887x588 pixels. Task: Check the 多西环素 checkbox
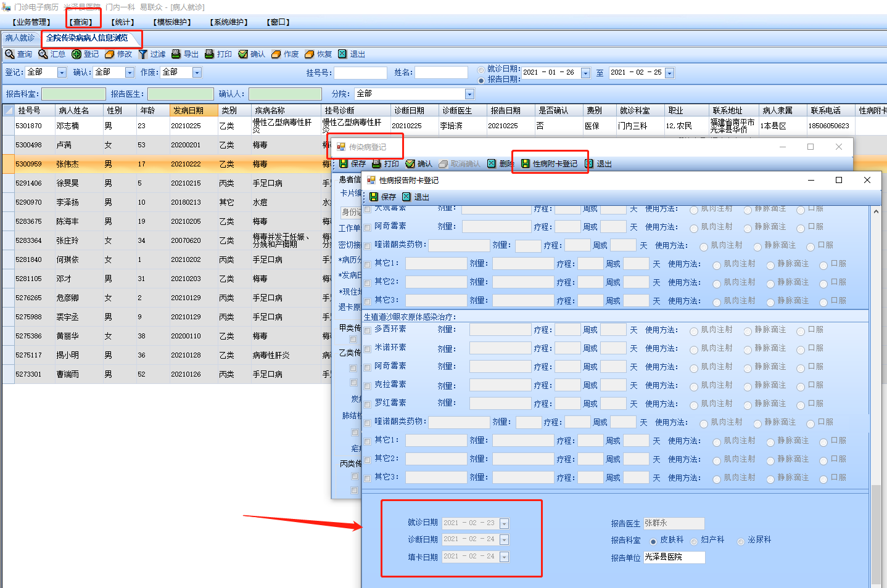click(x=368, y=330)
